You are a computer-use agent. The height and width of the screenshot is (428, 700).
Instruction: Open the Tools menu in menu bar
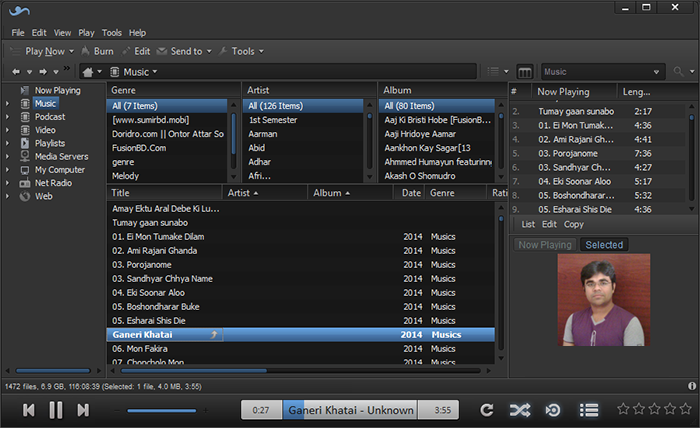pos(112,33)
